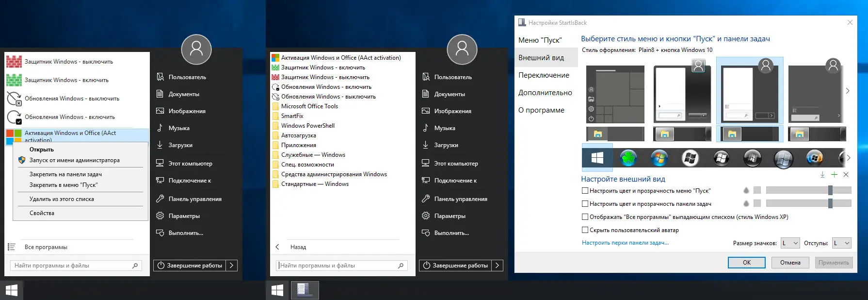Image resolution: width=868 pixels, height=300 pixels.
Task: Click the color swatch for Start menu color
Action: 757,190
